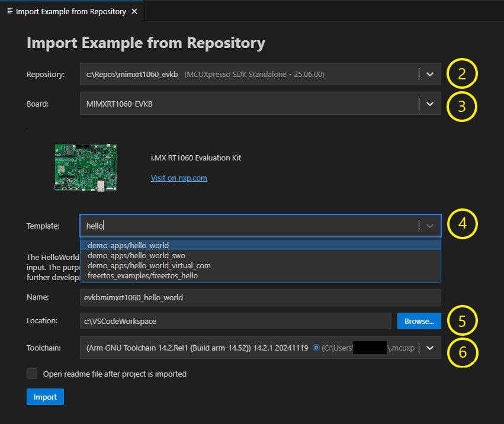Click the i.MX RT1060 board image
Screen dimensions: 504x424
(x=86, y=167)
